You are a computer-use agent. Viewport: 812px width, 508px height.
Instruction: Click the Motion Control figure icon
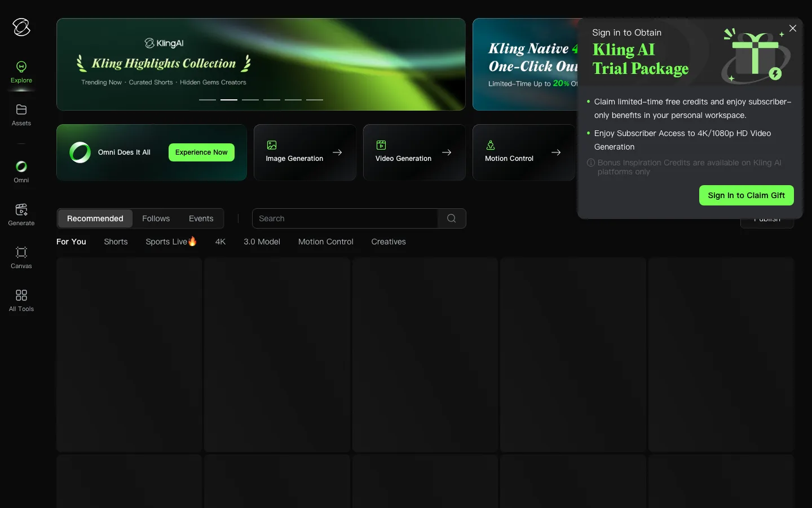(x=491, y=145)
